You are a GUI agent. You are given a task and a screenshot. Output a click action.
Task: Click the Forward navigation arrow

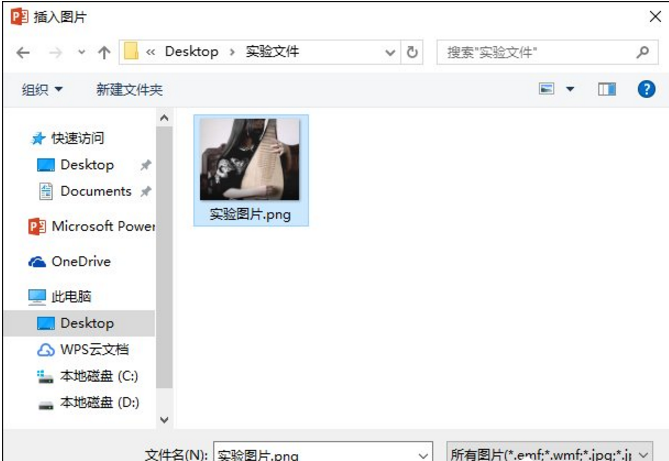55,53
